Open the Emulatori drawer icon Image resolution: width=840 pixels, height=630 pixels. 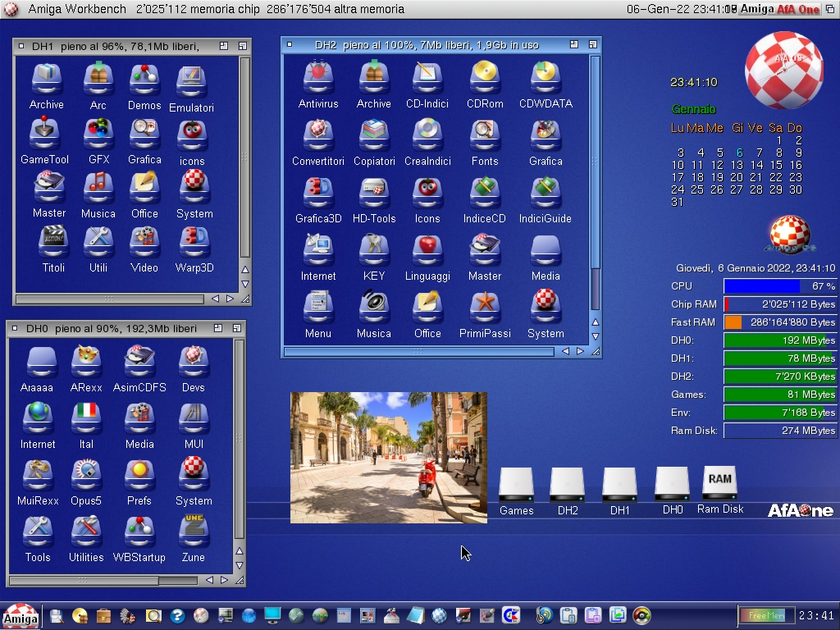tap(191, 83)
